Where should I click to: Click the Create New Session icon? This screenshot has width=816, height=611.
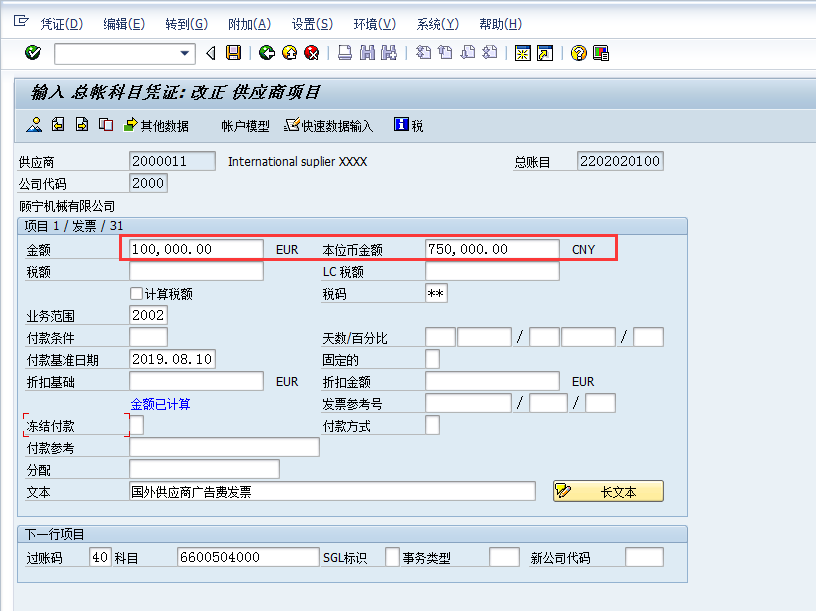pos(522,53)
